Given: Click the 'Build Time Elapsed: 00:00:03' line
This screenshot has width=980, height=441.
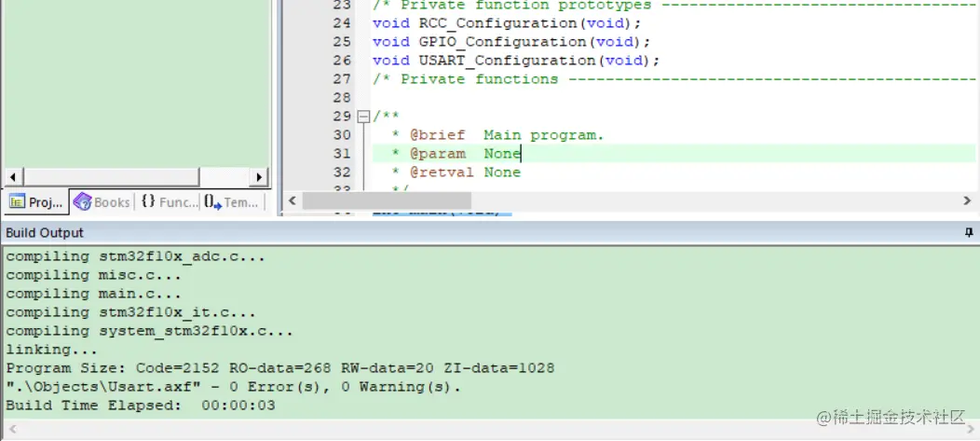Looking at the screenshot, I should pos(141,406).
